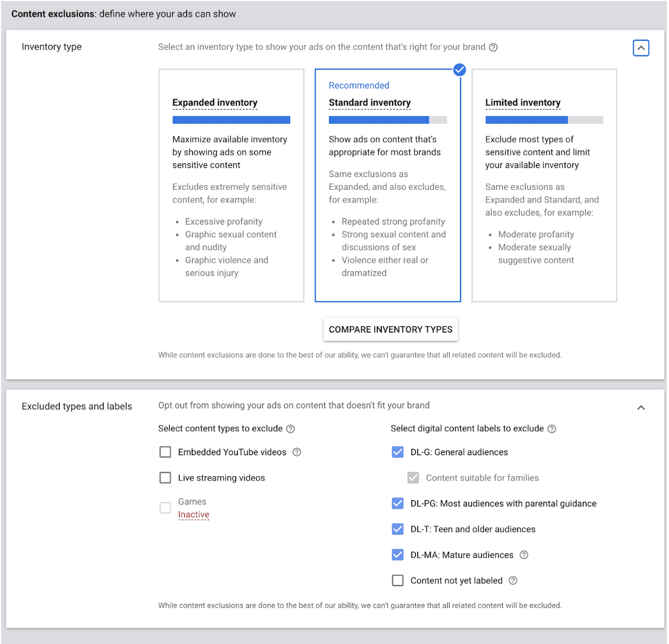Click Limited inventory heading

pyautogui.click(x=523, y=103)
